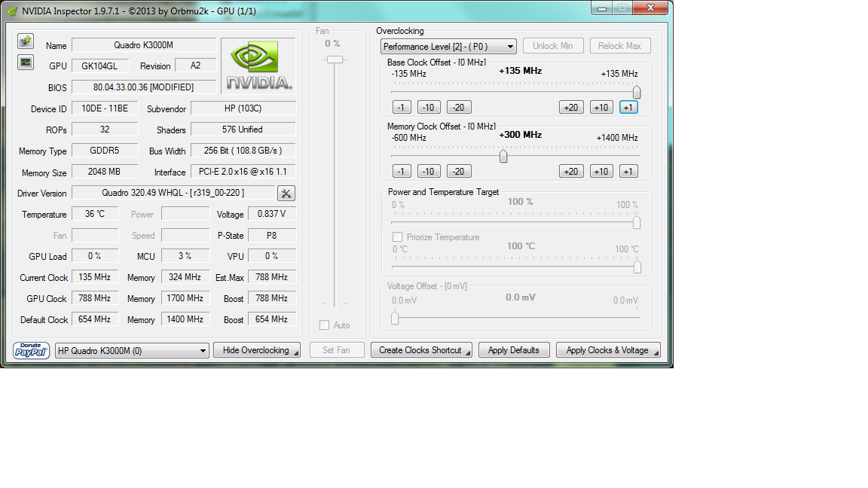This screenshot has height=488, width=868.
Task: Click Hide Overclocking button
Action: 257,350
